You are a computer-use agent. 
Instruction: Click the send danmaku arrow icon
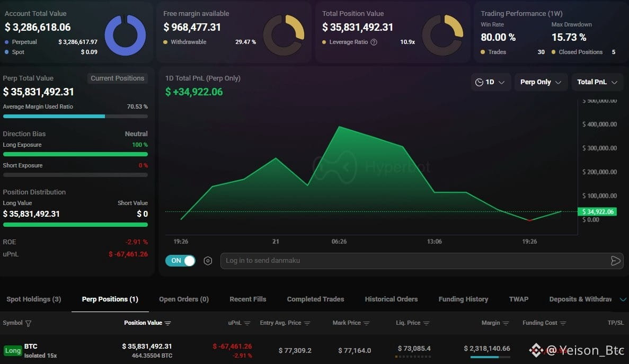coord(615,261)
